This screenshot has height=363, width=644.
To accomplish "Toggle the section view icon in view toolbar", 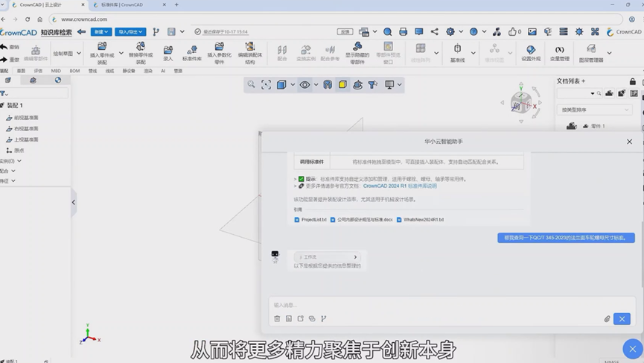I will pos(328,85).
